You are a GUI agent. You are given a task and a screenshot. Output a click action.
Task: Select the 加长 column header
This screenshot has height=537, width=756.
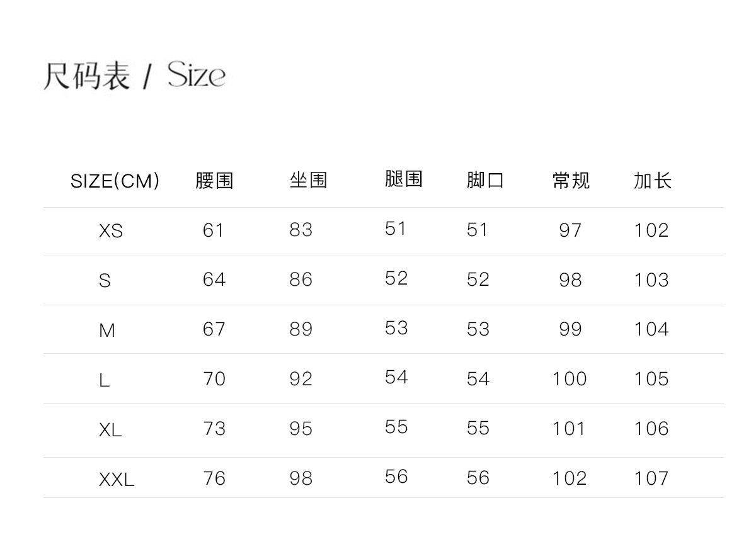[653, 181]
